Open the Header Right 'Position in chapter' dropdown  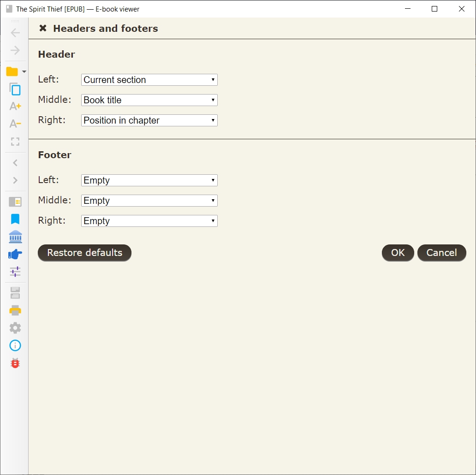(x=149, y=120)
